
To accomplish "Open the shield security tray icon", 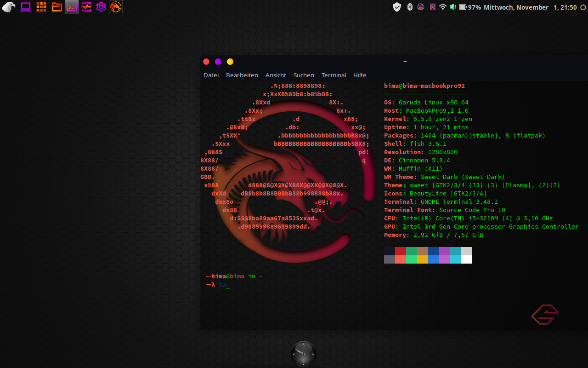I will click(x=397, y=7).
